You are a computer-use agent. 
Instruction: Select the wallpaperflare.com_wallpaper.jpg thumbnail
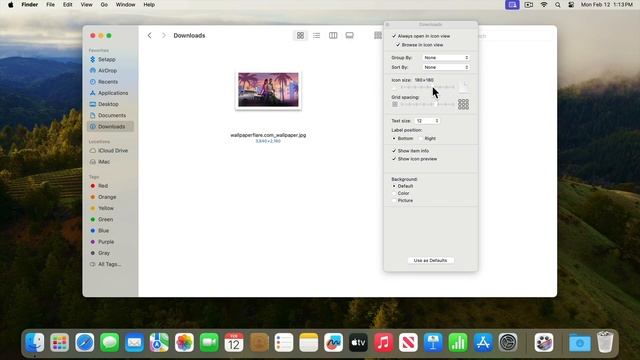coord(268,90)
